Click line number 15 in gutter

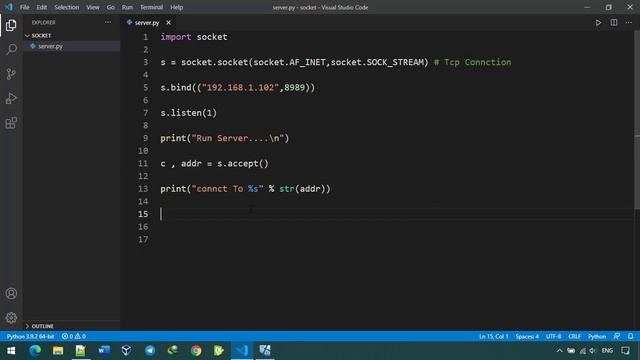pyautogui.click(x=143, y=214)
